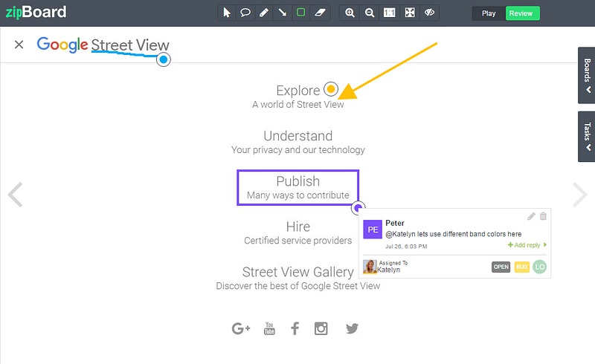595x364 pixels.
Task: Expand the Boards side panel
Action: point(587,76)
